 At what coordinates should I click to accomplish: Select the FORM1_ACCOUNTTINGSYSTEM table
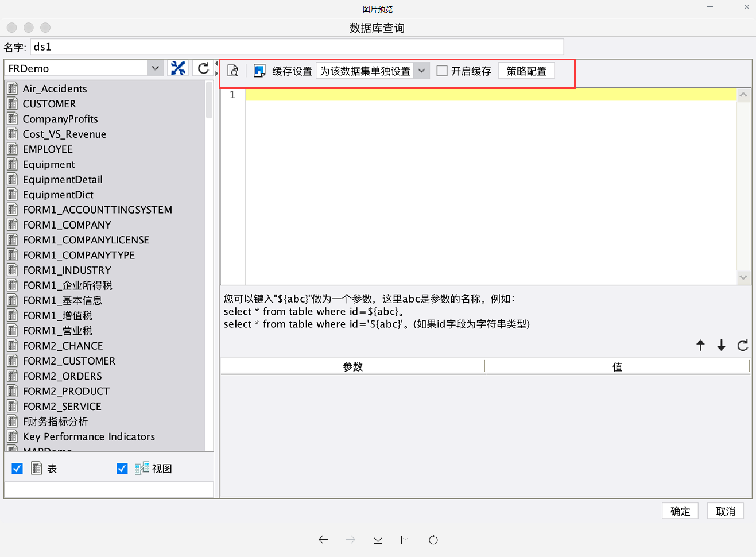(98, 210)
